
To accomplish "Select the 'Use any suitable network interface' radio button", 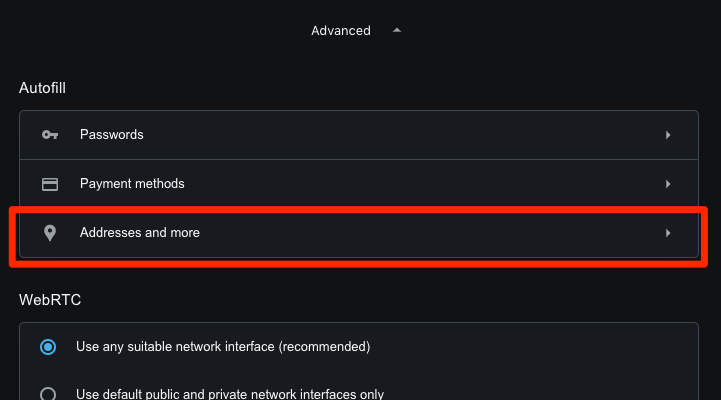I will click(x=47, y=347).
